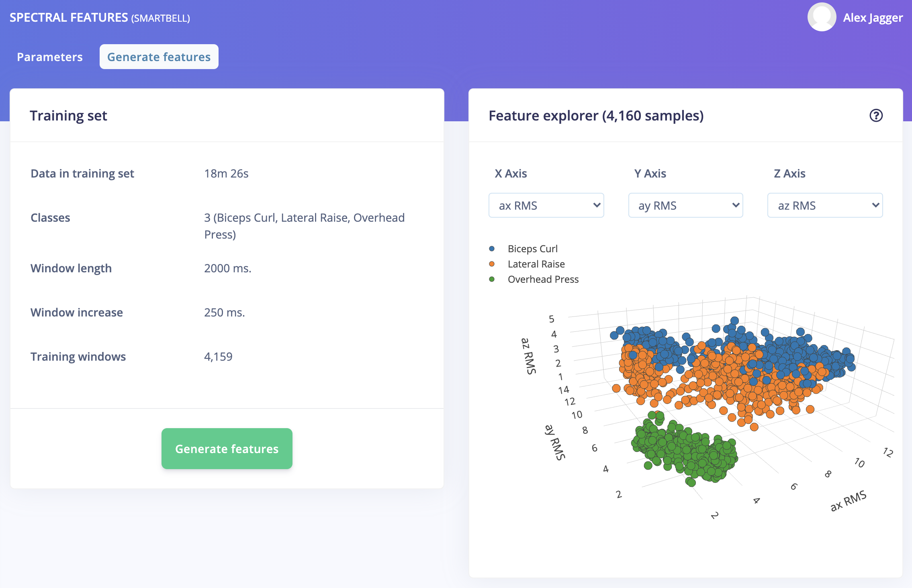Open the Z Axis az RMS dropdown
The image size is (912, 588).
(x=825, y=205)
